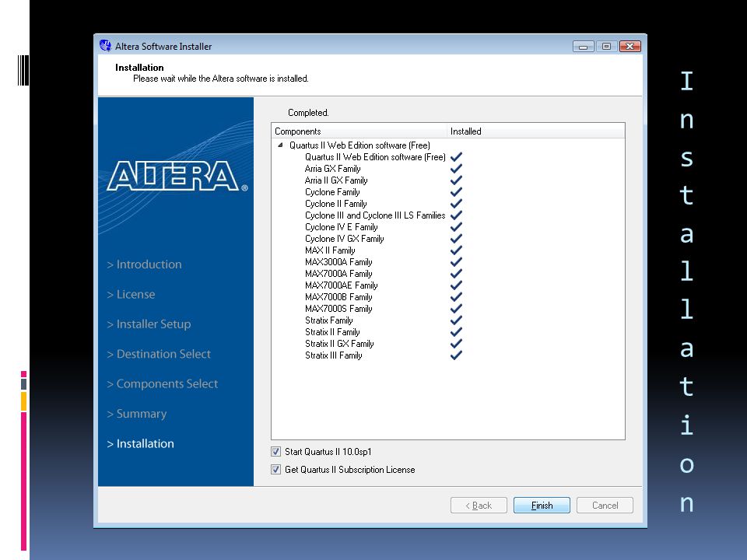The image size is (747, 560).
Task: Click installed checkmark for Cyclone II Family
Action: (456, 204)
